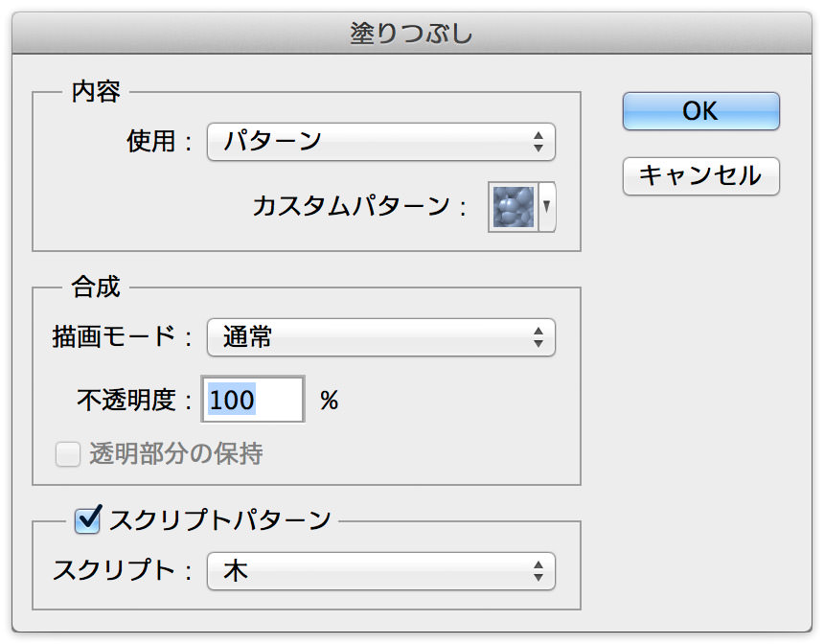Image resolution: width=824 pixels, height=644 pixels.
Task: Expand the カスタムパターン picker arrow
Action: pyautogui.click(x=547, y=207)
